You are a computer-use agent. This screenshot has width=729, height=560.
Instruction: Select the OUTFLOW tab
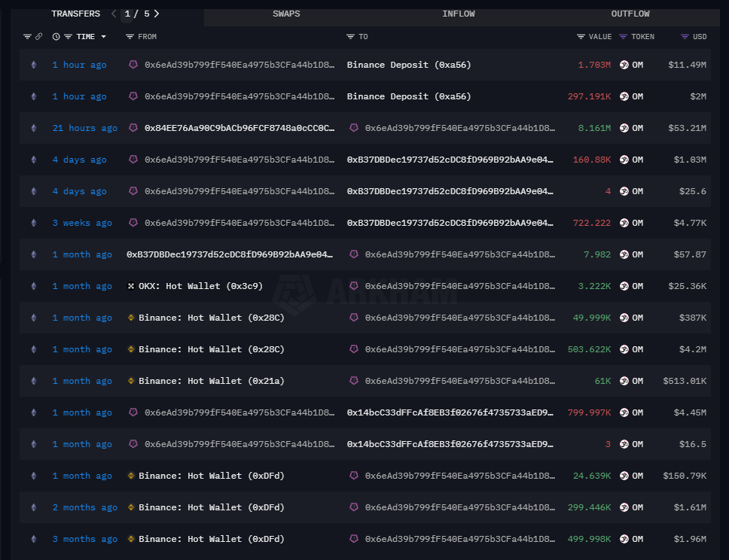630,14
